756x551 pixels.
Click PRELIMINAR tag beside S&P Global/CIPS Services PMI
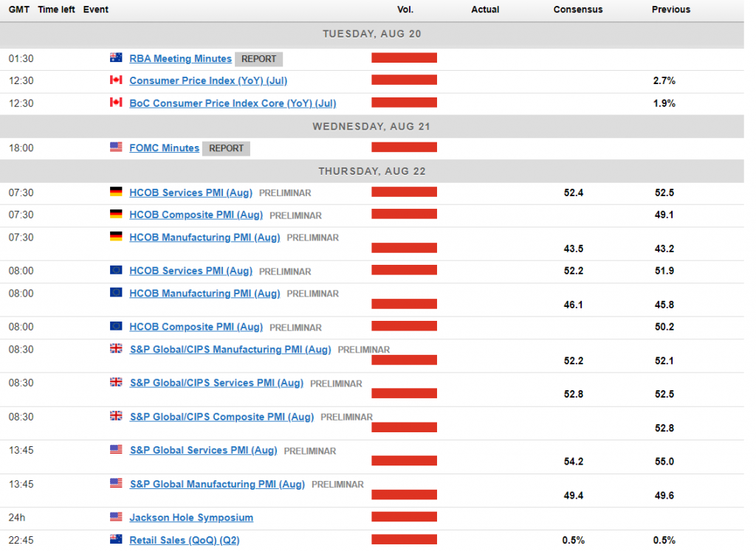coord(336,384)
